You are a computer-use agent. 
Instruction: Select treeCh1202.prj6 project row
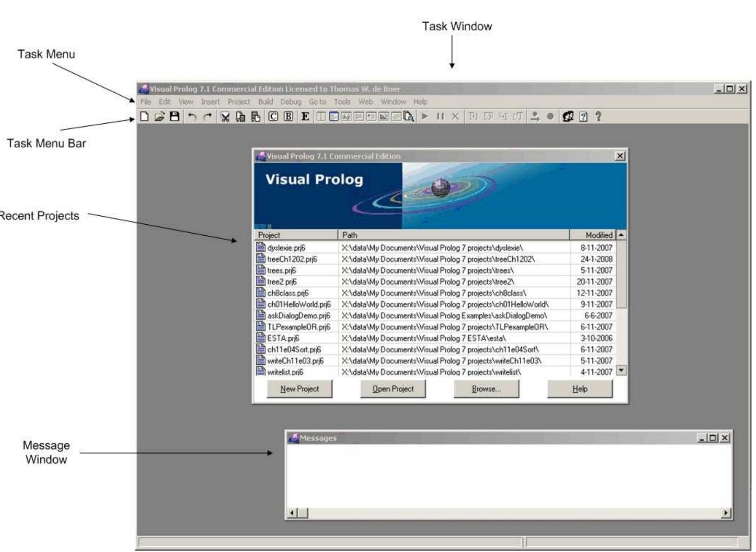(x=435, y=259)
